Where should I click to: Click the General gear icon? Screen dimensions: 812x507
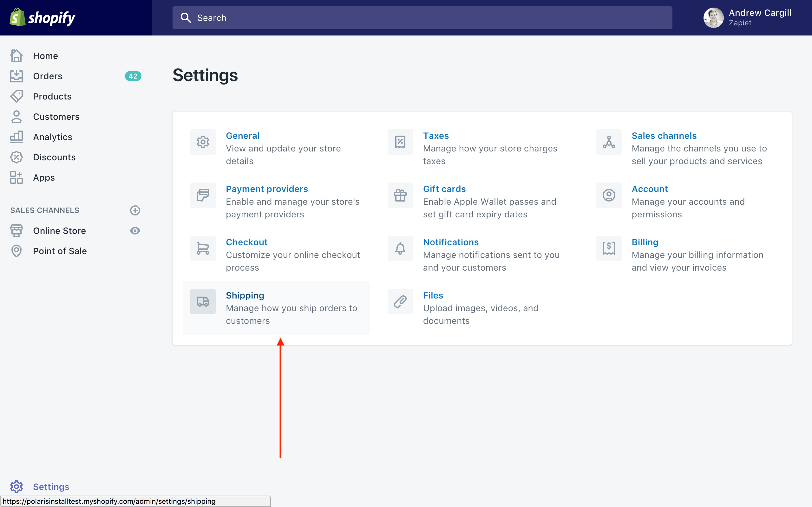(203, 142)
